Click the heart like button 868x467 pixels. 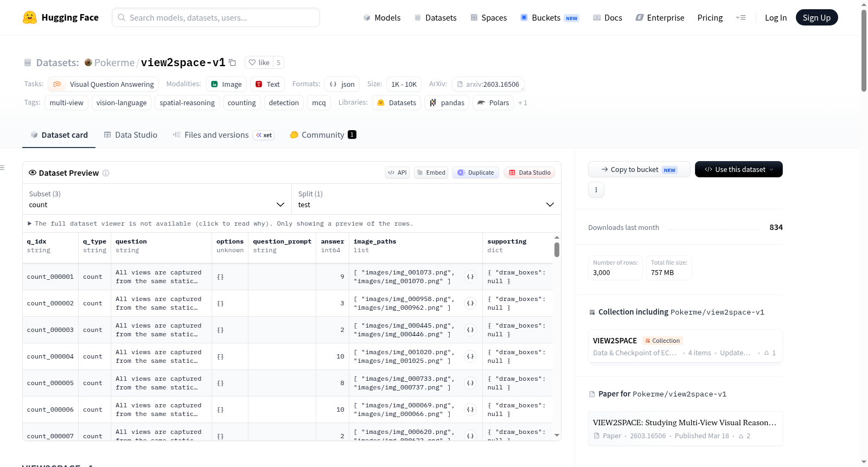pyautogui.click(x=259, y=62)
